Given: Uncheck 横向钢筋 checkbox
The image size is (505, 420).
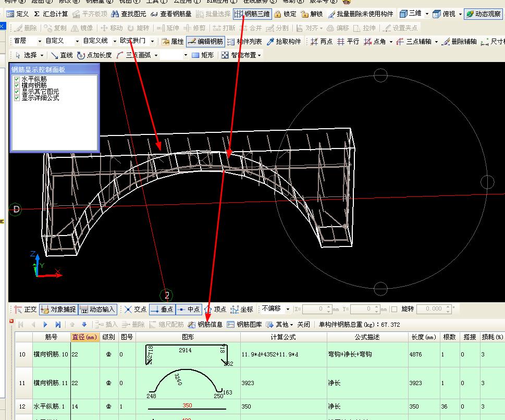Looking at the screenshot, I should [x=17, y=85].
